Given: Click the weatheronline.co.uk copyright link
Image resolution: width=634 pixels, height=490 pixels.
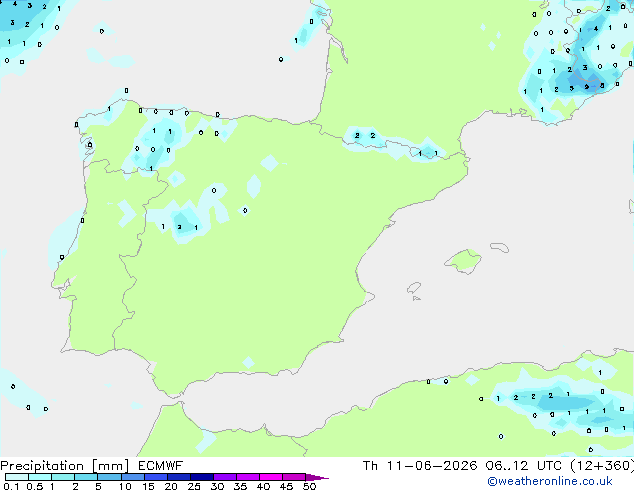Looking at the screenshot, I should pos(550,481).
